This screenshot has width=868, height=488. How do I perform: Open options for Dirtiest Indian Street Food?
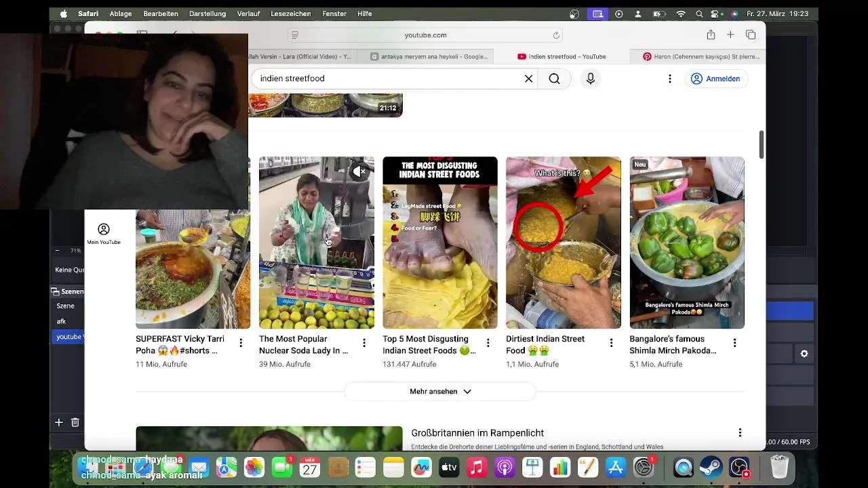coord(611,343)
